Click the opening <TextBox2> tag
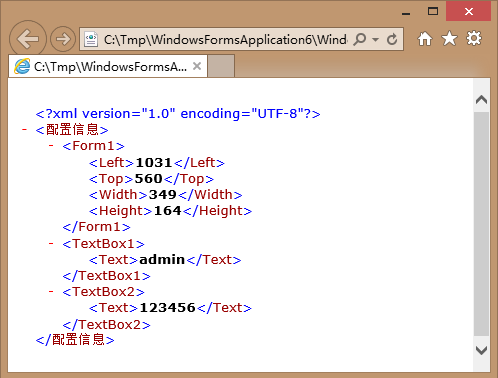The width and height of the screenshot is (498, 378). point(103,292)
